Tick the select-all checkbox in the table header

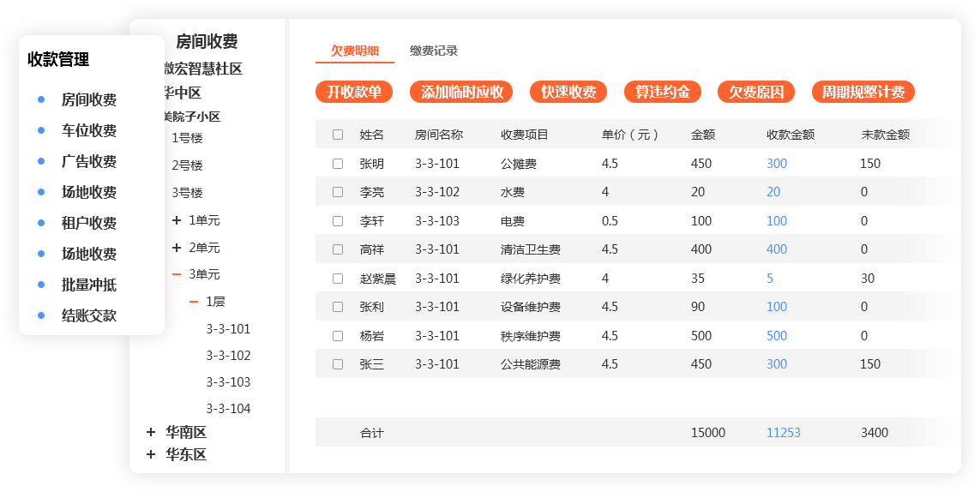point(338,135)
